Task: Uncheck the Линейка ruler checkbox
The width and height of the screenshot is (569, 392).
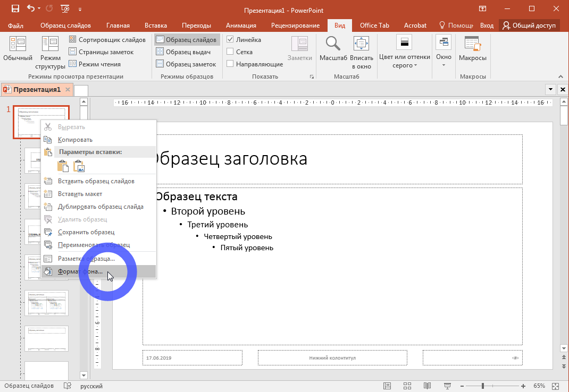Action: 230,40
